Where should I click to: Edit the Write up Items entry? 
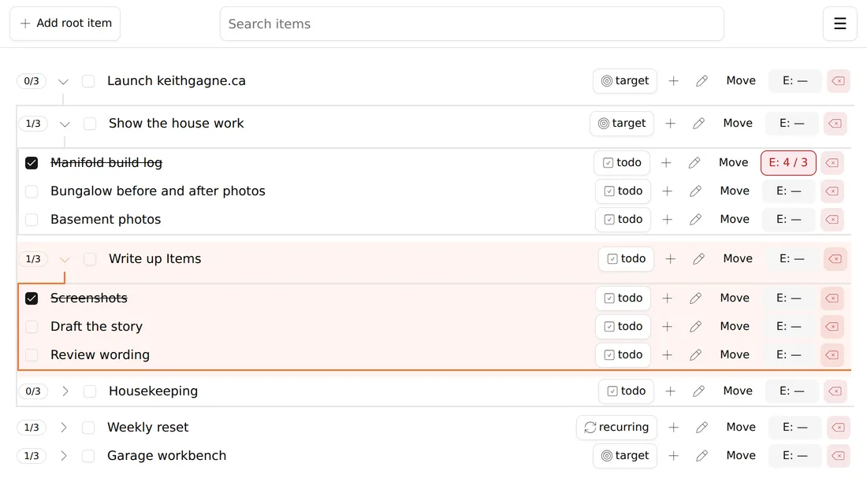(698, 259)
